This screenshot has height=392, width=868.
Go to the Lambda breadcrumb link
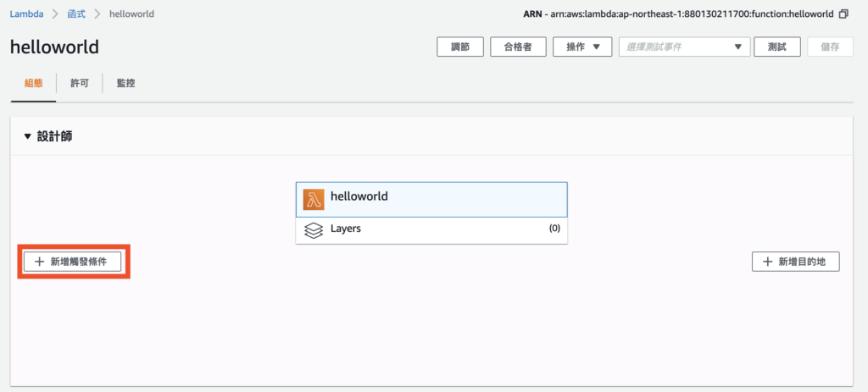[26, 14]
